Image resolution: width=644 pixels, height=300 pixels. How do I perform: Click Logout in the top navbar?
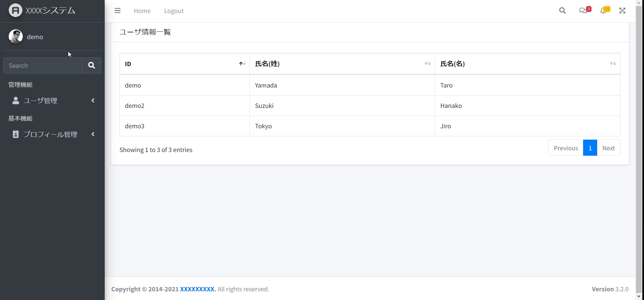pyautogui.click(x=174, y=11)
